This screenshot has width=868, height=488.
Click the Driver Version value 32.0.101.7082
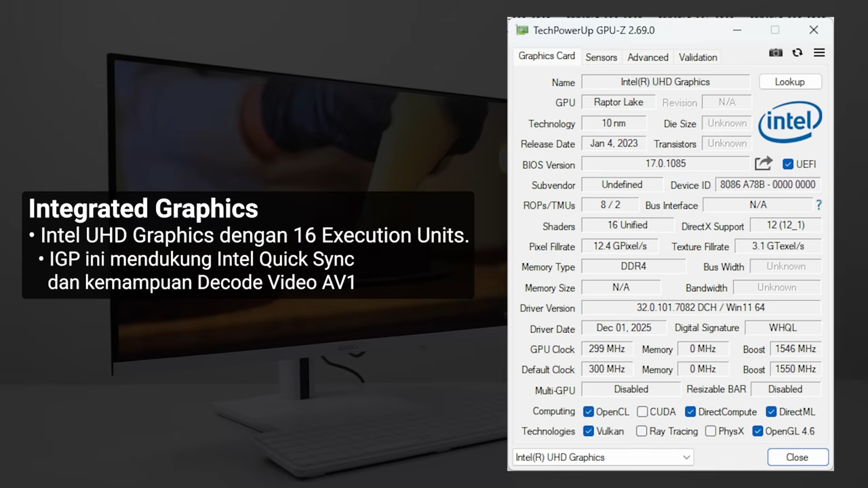pos(701,308)
